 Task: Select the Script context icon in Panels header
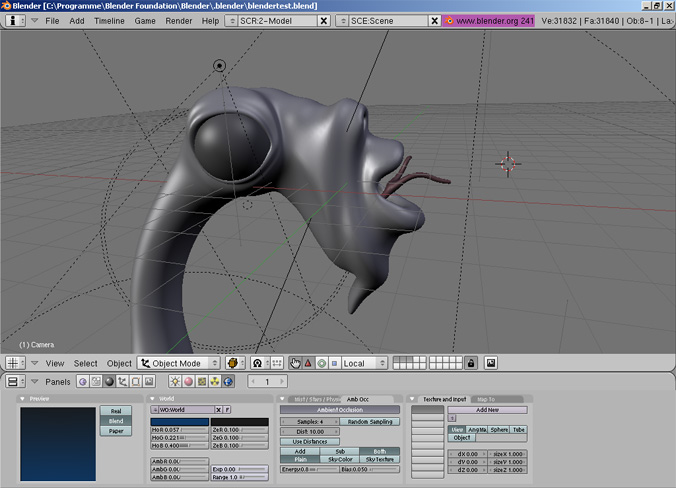[x=96, y=382]
